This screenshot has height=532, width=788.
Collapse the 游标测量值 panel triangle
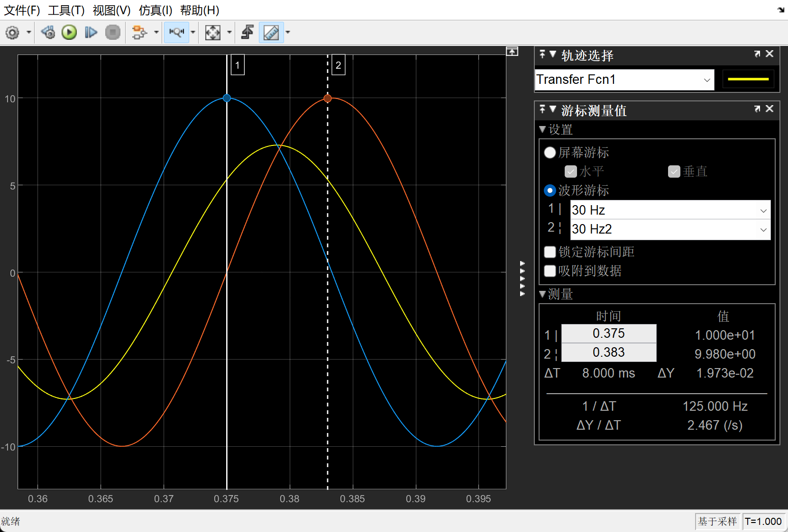pyautogui.click(x=553, y=109)
